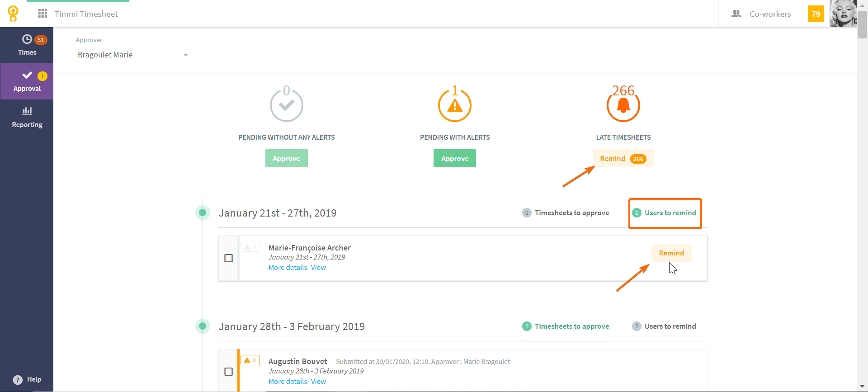Image resolution: width=868 pixels, height=392 pixels.
Task: Tick the Marie-Françoise Archer checkbox
Action: coord(229,258)
